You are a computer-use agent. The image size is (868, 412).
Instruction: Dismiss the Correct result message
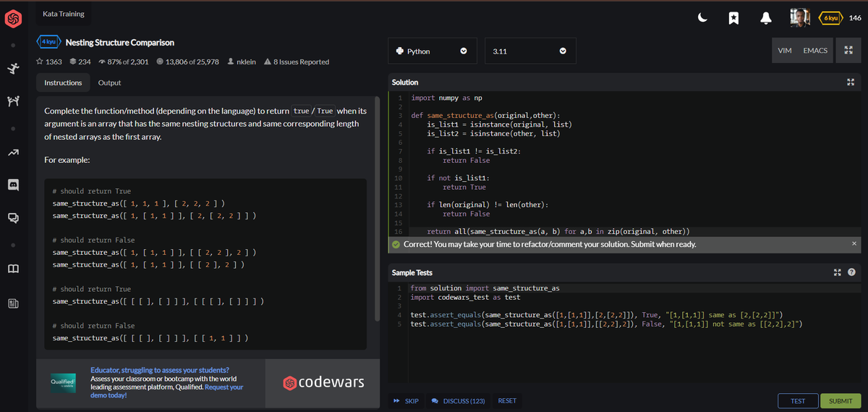pos(854,244)
